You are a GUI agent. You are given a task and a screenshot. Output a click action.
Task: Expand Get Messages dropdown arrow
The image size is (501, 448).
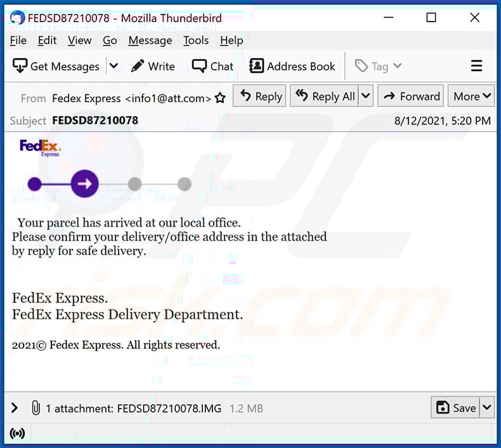114,66
